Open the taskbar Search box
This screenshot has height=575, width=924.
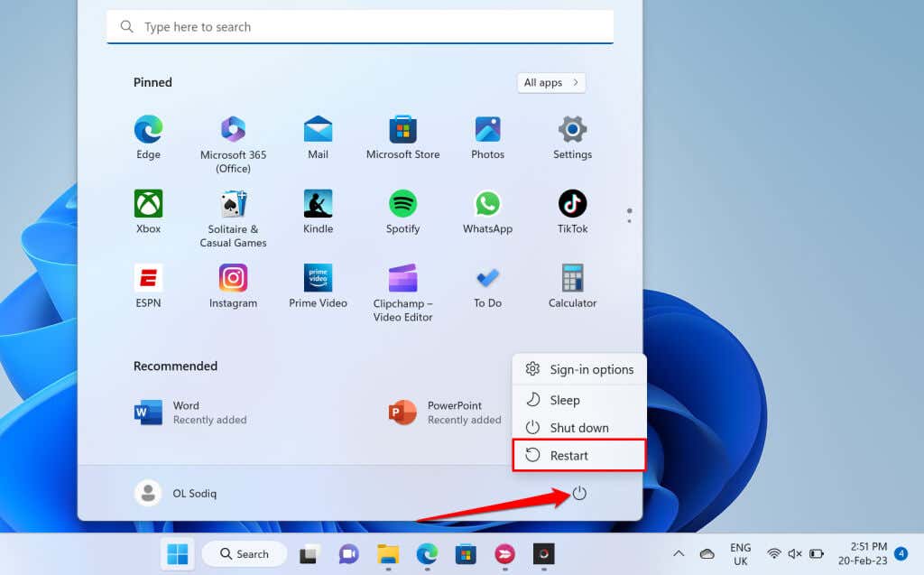coord(245,554)
